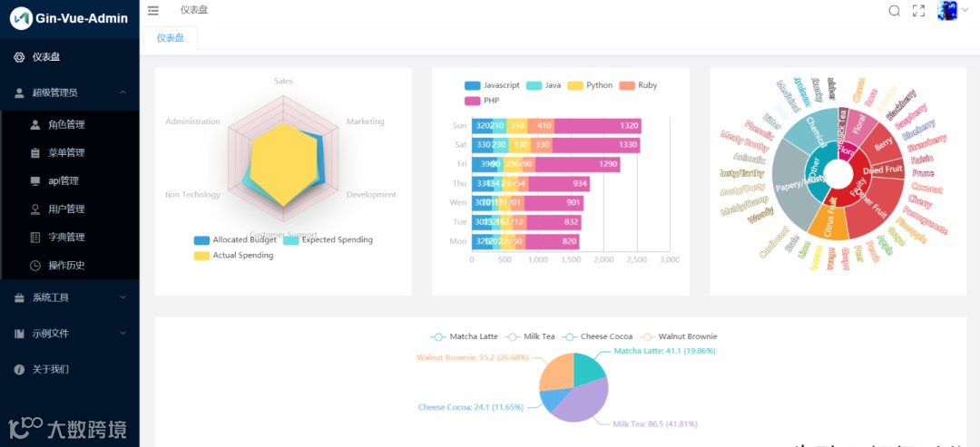The width and height of the screenshot is (980, 447).
Task: Open 用户管理 menu item
Action: point(69,209)
